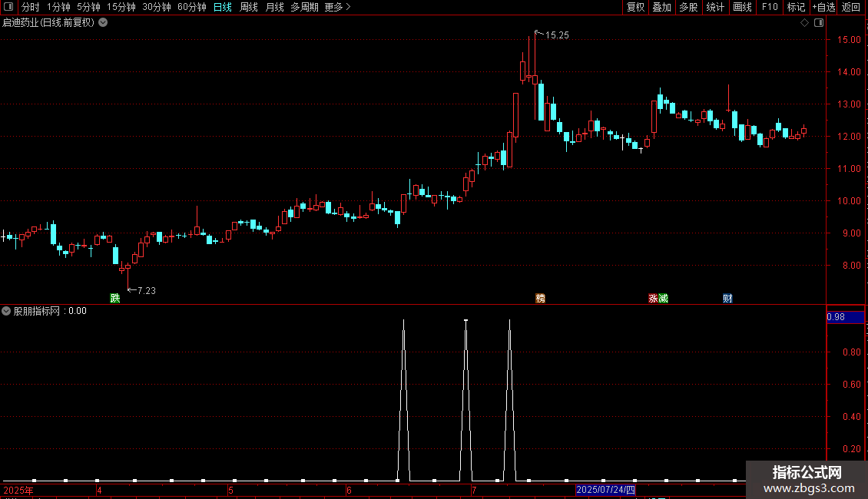This screenshot has width=868, height=499.
Task: Click the 股朋指标网 indicator name
Action: [37, 311]
